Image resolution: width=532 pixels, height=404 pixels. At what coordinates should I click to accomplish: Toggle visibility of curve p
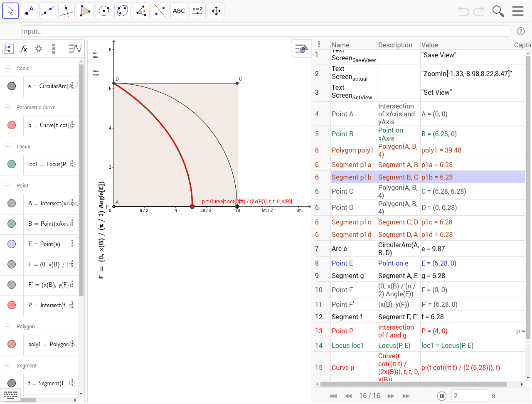[x=12, y=125]
